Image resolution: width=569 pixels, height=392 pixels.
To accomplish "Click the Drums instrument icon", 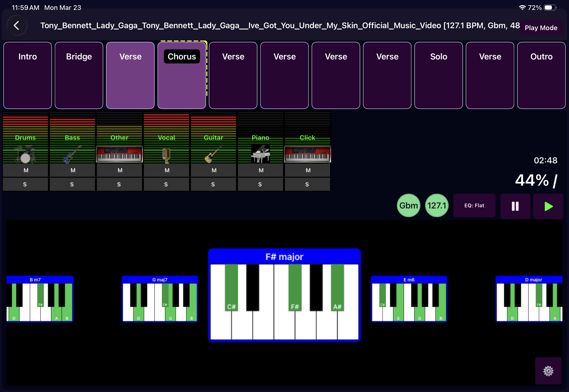I will (25, 153).
